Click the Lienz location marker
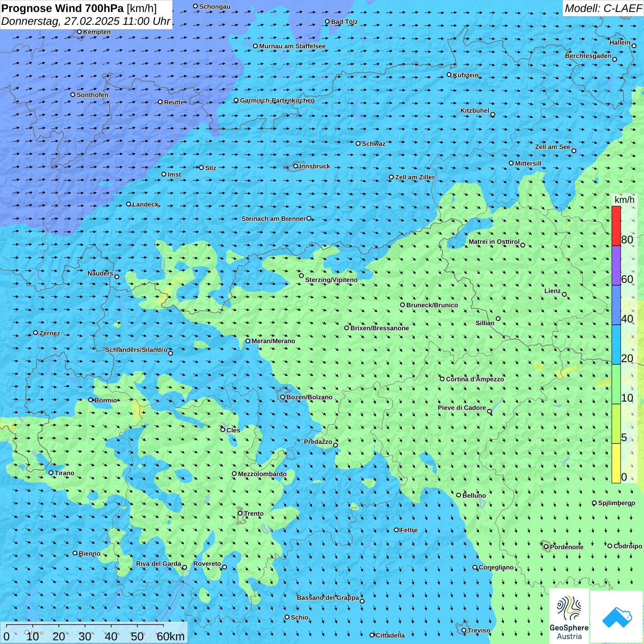The image size is (644, 644). [564, 294]
